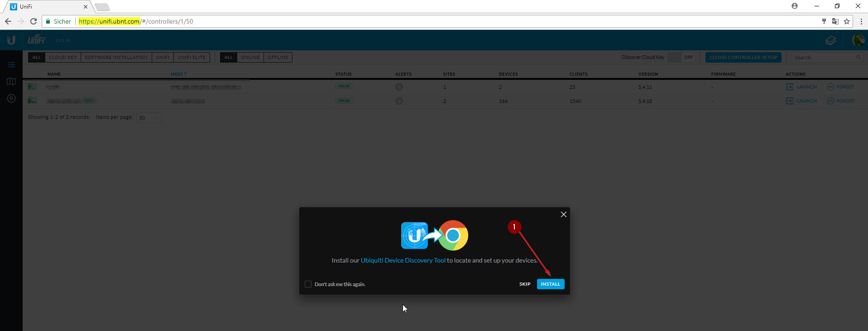Forget the controller with version 5.4.11
Viewport: 868px width, 331px height.
[x=841, y=87]
